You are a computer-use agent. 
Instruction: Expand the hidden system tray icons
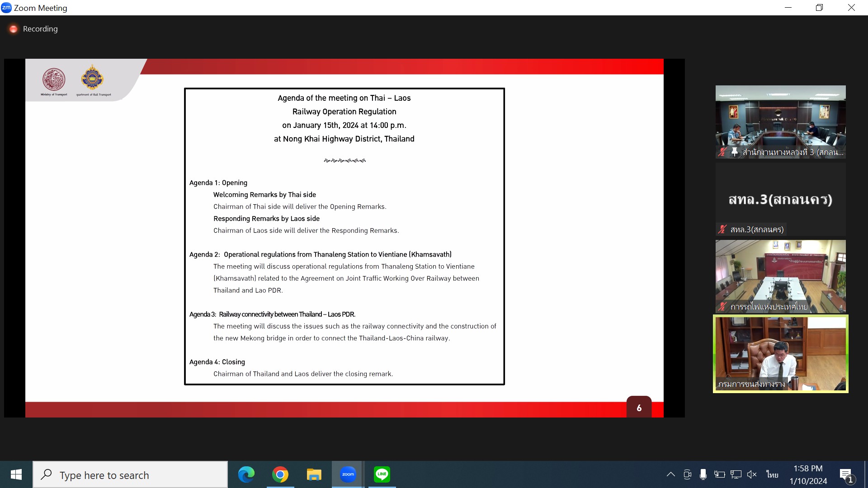pyautogui.click(x=671, y=474)
